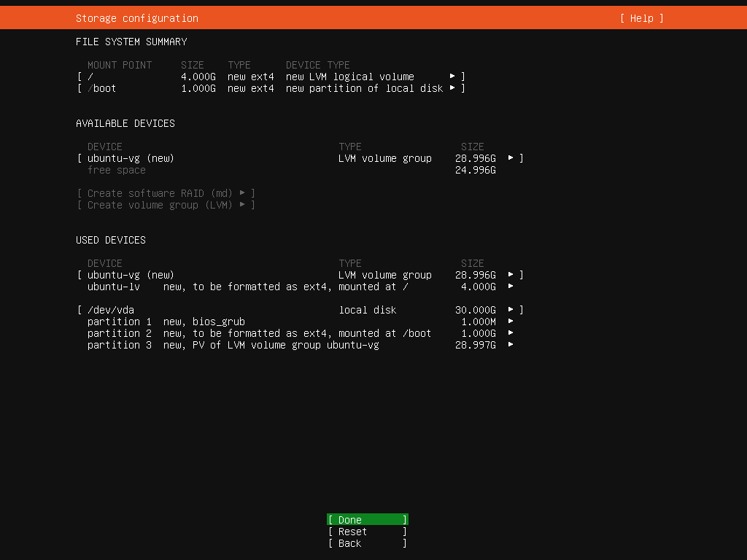Select the Done button
Viewport: 747px width, 560px height.
pos(367,519)
